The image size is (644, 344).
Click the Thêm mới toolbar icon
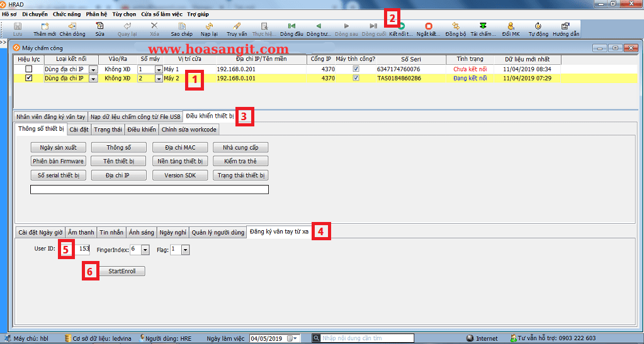[x=45, y=26]
